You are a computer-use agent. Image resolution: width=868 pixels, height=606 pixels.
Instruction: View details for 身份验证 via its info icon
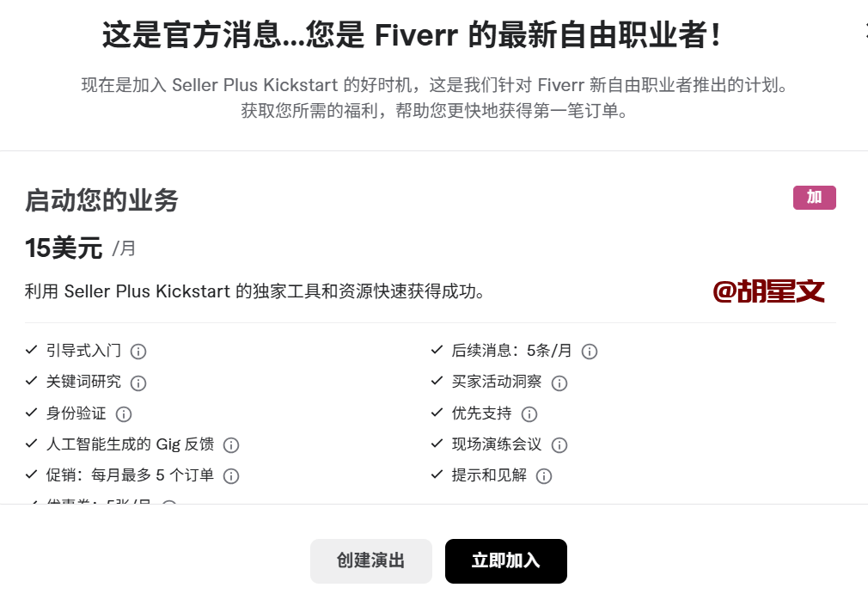(x=124, y=413)
